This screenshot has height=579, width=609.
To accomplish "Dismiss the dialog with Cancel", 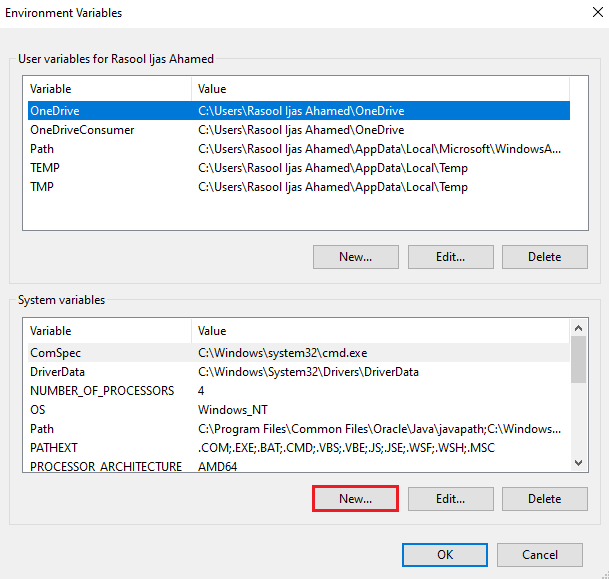I will 540,555.
